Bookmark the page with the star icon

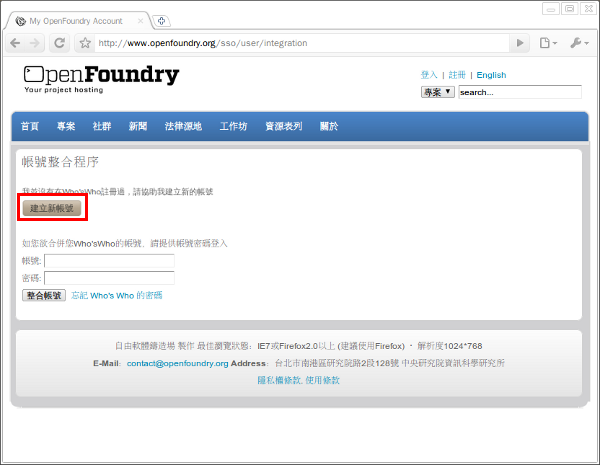[85, 43]
